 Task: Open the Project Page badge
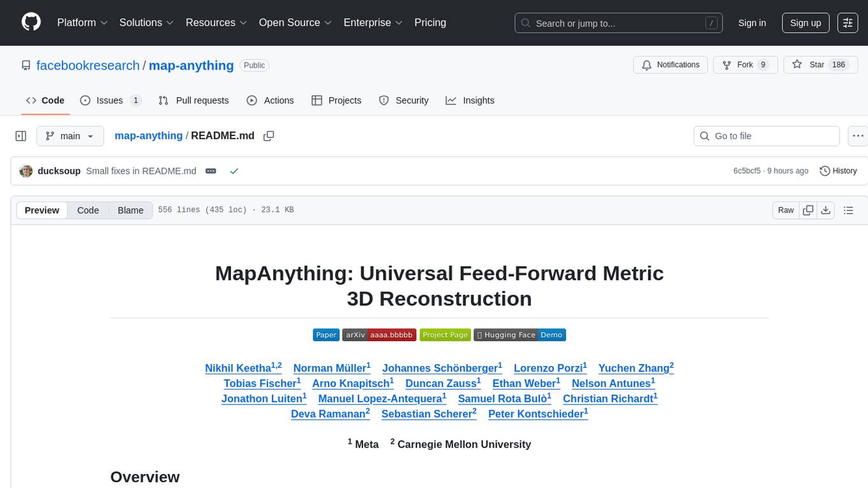click(445, 335)
